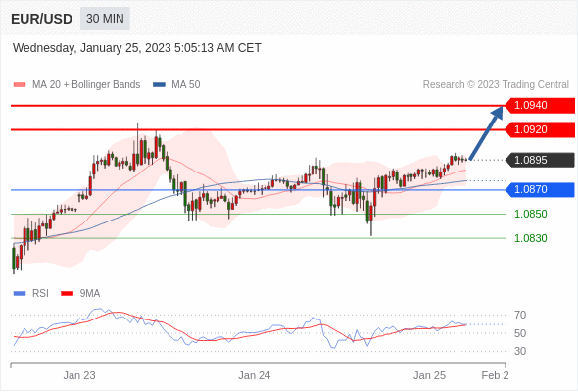Click the black 1.0895 current price tag
Viewport: 578px width, 392px height.
[x=540, y=160]
